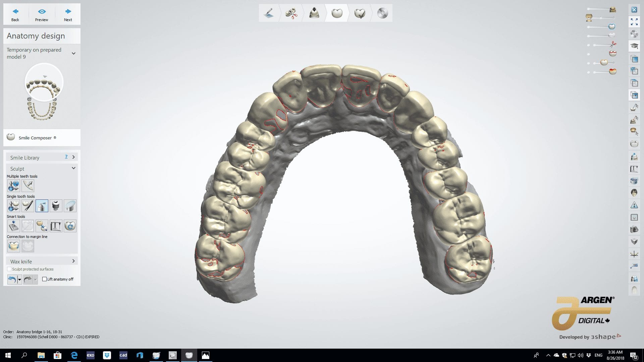Select the reset tooth smart tool
This screenshot has height=362, width=644.
coord(70,226)
